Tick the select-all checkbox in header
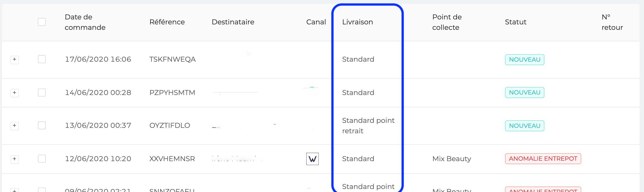 pos(42,22)
